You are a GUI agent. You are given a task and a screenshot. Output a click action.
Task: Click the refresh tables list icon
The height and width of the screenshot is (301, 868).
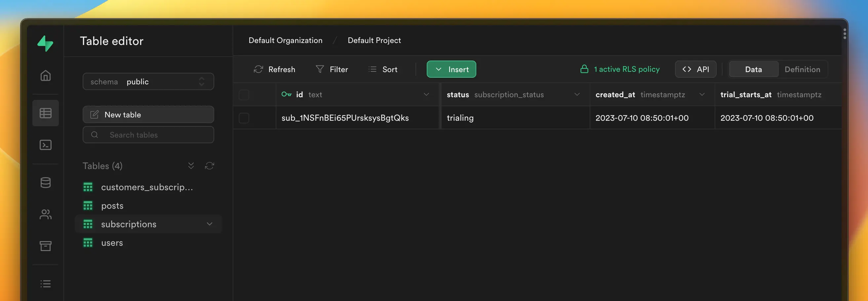point(209,166)
